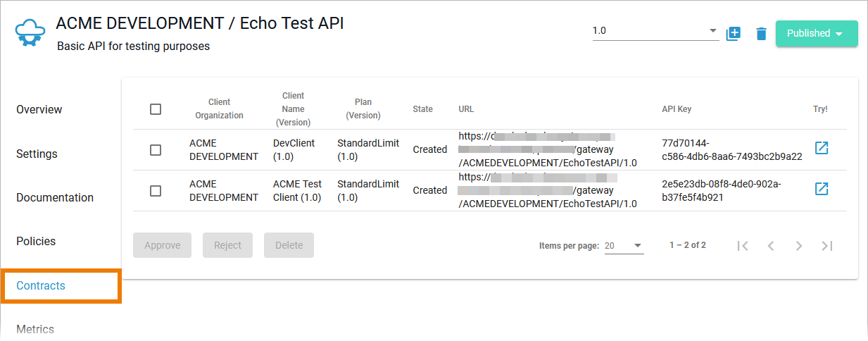The image size is (868, 341).
Task: Go to previous page of contracts
Action: pyautogui.click(x=771, y=246)
